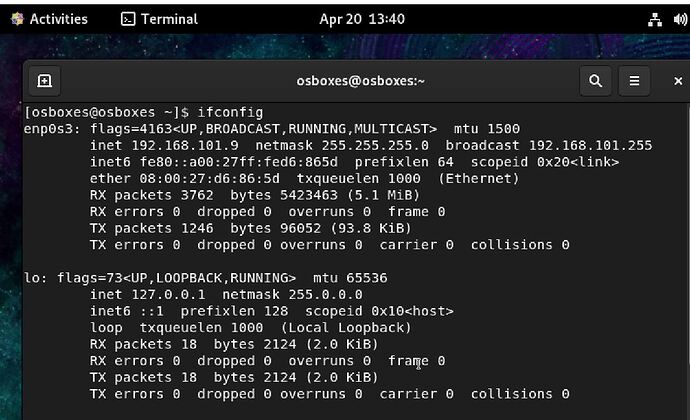690x420 pixels.
Task: Open a new terminal tab
Action: [44, 82]
